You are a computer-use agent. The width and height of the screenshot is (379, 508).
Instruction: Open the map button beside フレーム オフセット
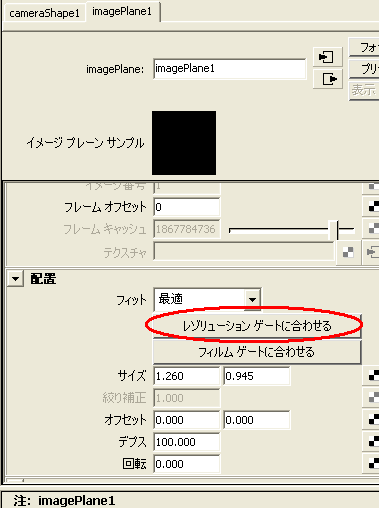pos(371,207)
